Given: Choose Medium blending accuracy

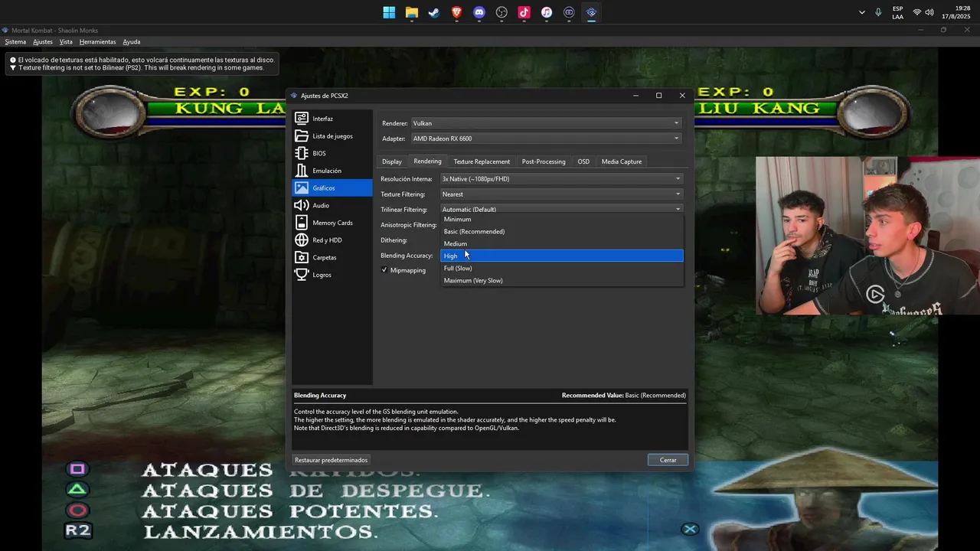Looking at the screenshot, I should coord(562,244).
